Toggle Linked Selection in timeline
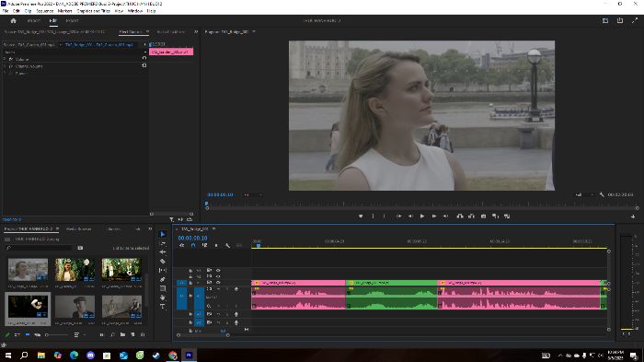Viewport: 644px width, 362px height. click(204, 246)
